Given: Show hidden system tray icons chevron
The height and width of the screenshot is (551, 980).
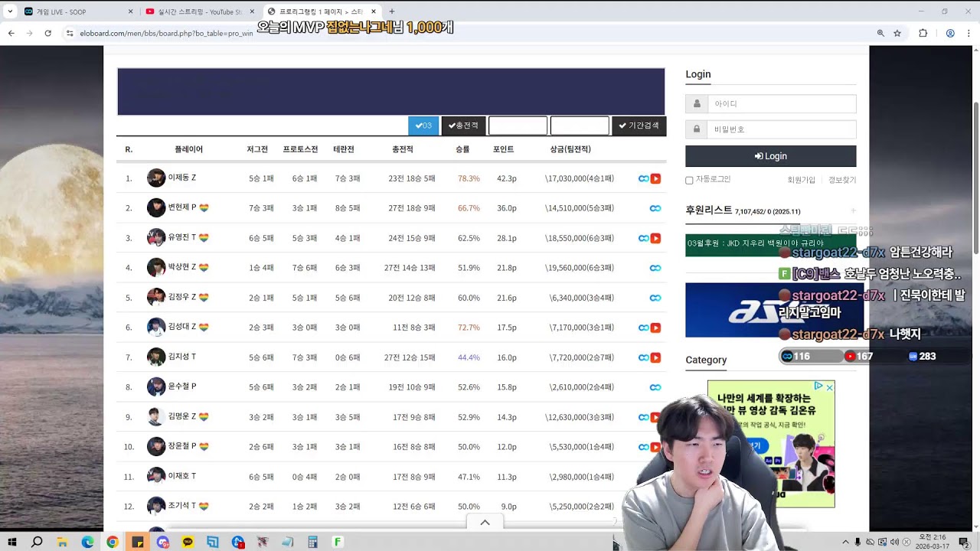Looking at the screenshot, I should click(845, 542).
